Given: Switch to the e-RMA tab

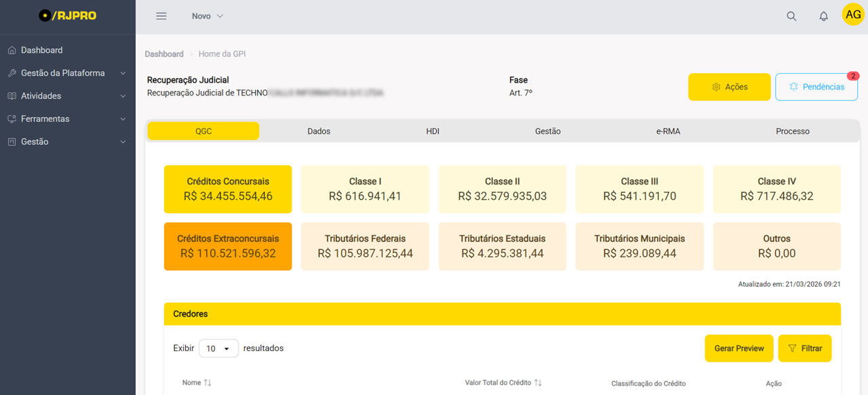Looking at the screenshot, I should tap(668, 131).
